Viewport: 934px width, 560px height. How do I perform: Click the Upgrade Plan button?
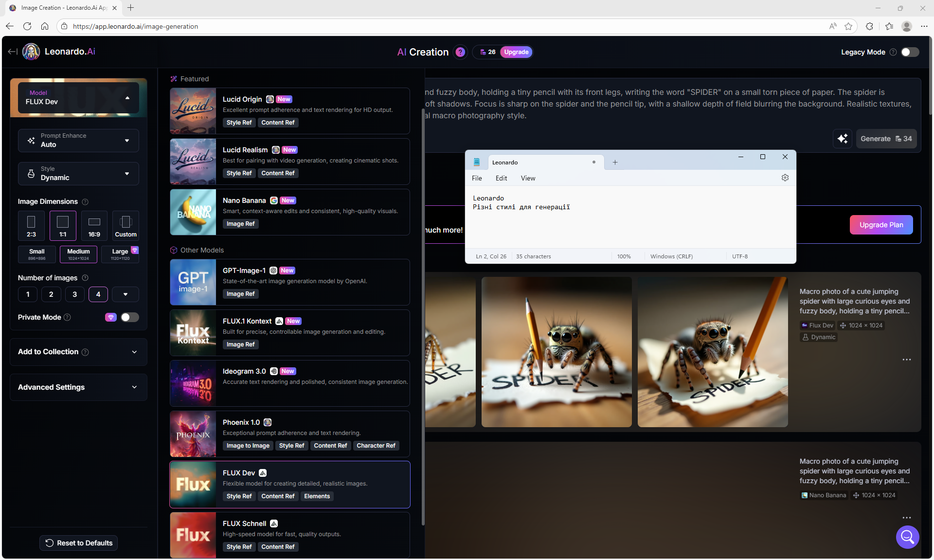881,225
